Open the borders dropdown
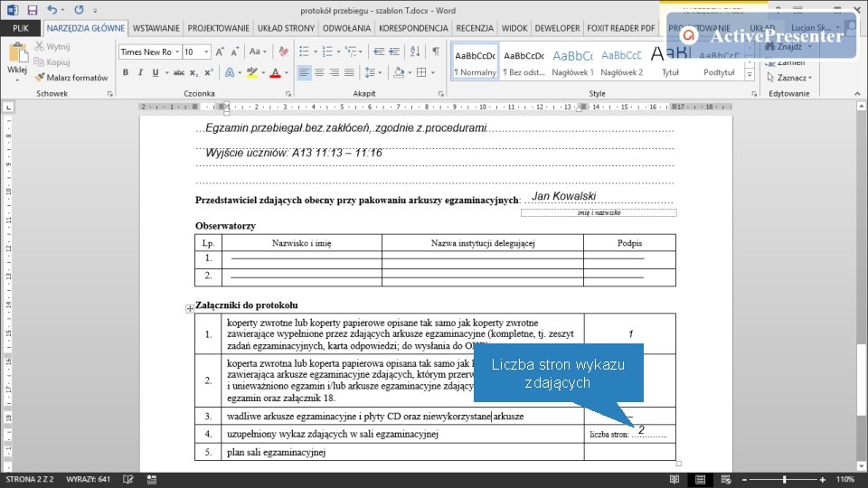The width and height of the screenshot is (868, 488). 433,72
